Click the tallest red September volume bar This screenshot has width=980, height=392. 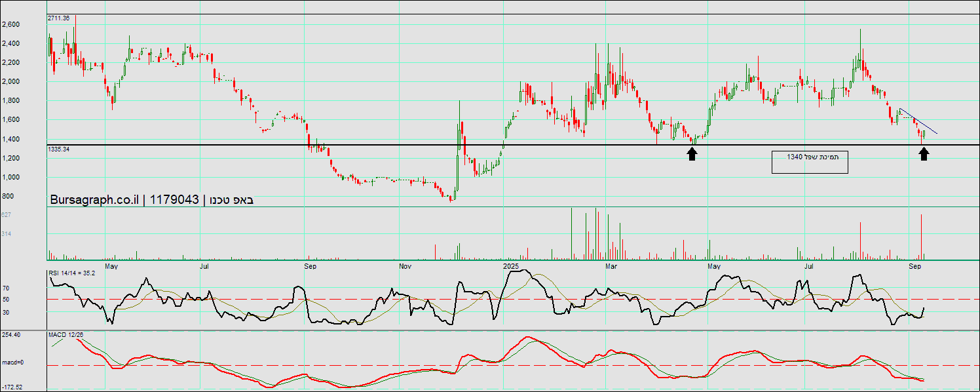click(922, 237)
